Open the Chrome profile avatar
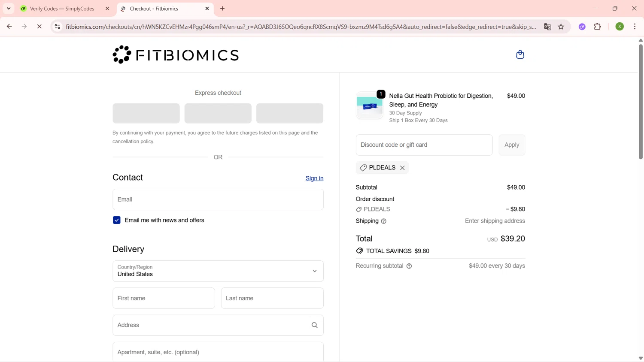Image resolution: width=644 pixels, height=362 pixels. click(620, 27)
